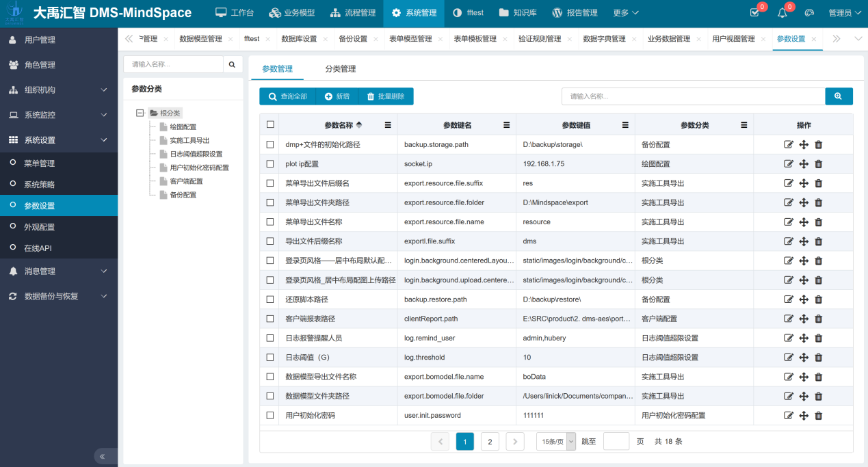Screen dimensions: 868x467
Task: Select checkbox for 日志阈值（G） row
Action: pos(270,358)
